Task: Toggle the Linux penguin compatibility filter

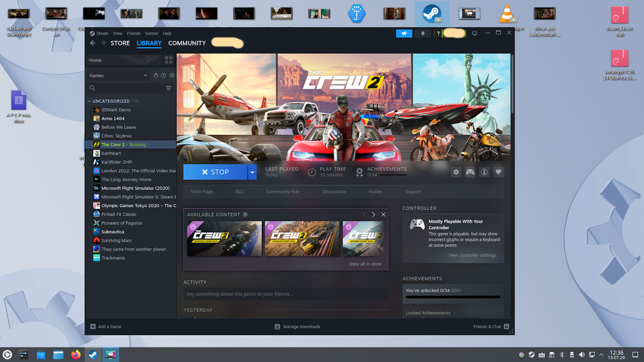Action: 156,76
